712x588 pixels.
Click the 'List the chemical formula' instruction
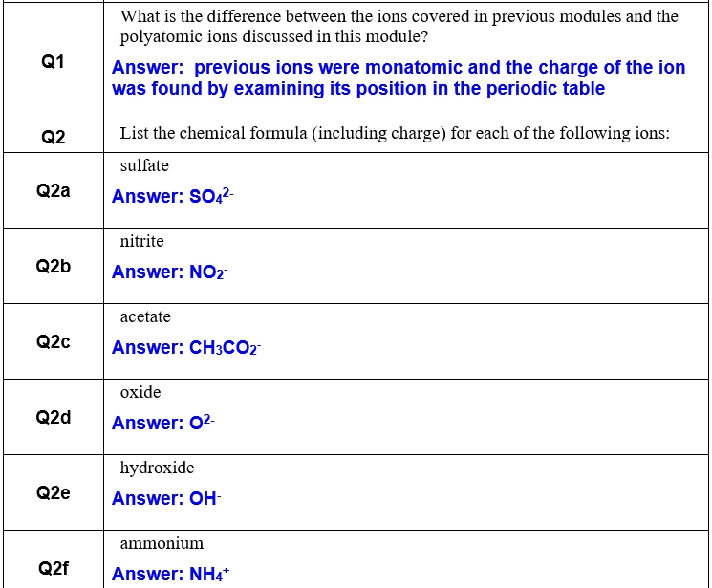point(395,134)
